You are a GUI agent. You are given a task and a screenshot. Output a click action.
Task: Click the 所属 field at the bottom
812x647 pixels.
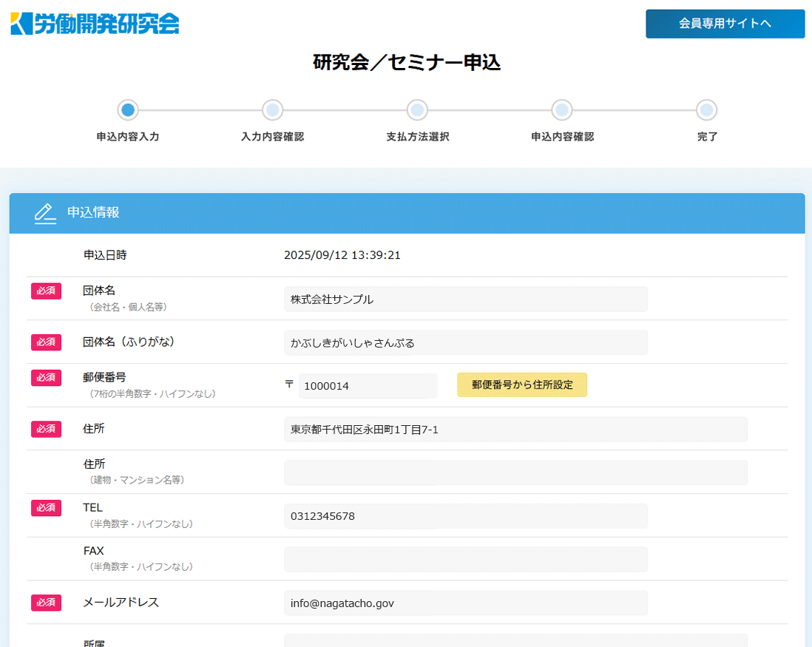[x=515, y=640]
